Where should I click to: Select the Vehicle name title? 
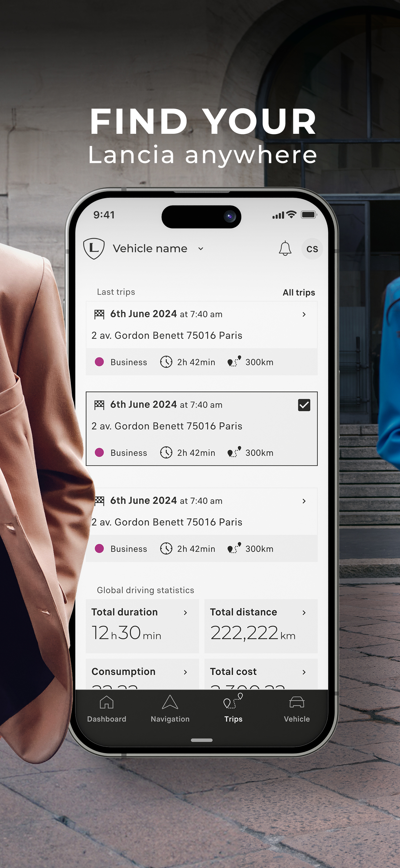pos(150,249)
